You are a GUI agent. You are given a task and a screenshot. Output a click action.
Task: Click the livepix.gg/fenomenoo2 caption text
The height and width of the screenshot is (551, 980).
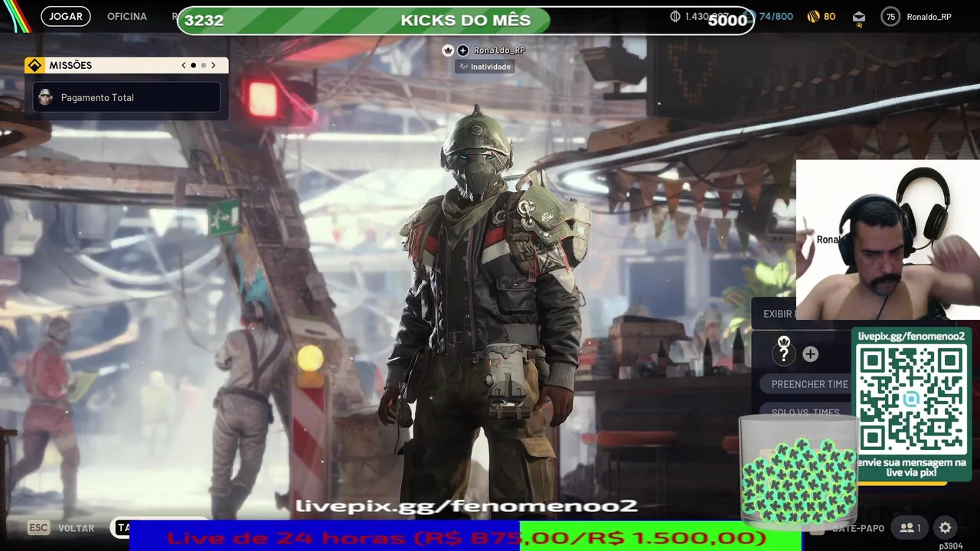[465, 506]
